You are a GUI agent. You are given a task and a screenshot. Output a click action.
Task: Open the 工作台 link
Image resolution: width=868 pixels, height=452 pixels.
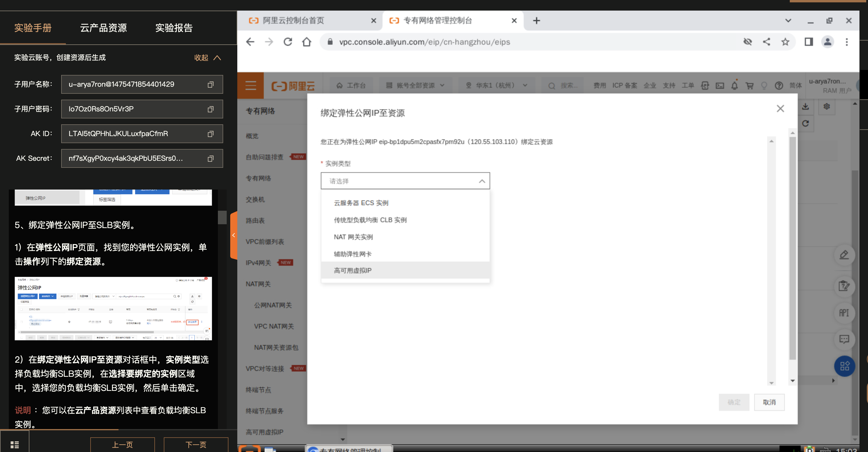tap(351, 86)
